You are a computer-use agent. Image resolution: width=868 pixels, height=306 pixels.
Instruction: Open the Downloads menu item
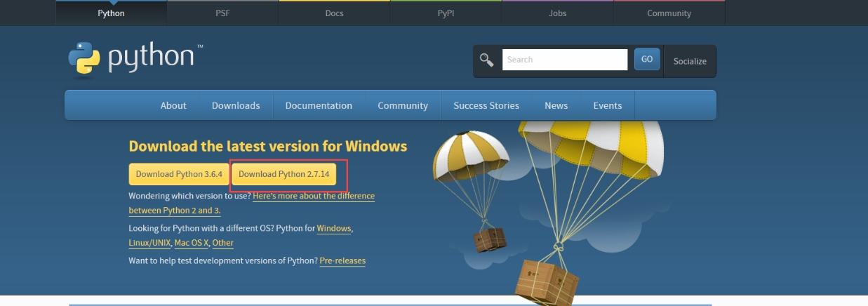click(236, 105)
